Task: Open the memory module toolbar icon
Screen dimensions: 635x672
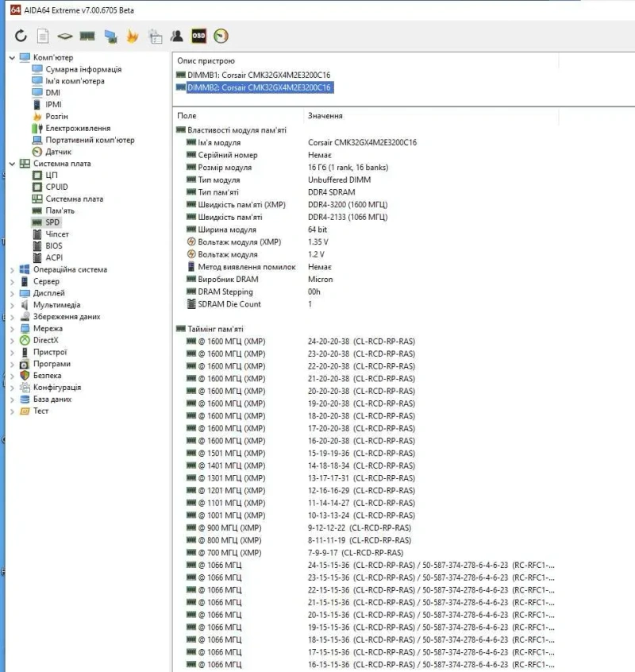Action: click(87, 36)
